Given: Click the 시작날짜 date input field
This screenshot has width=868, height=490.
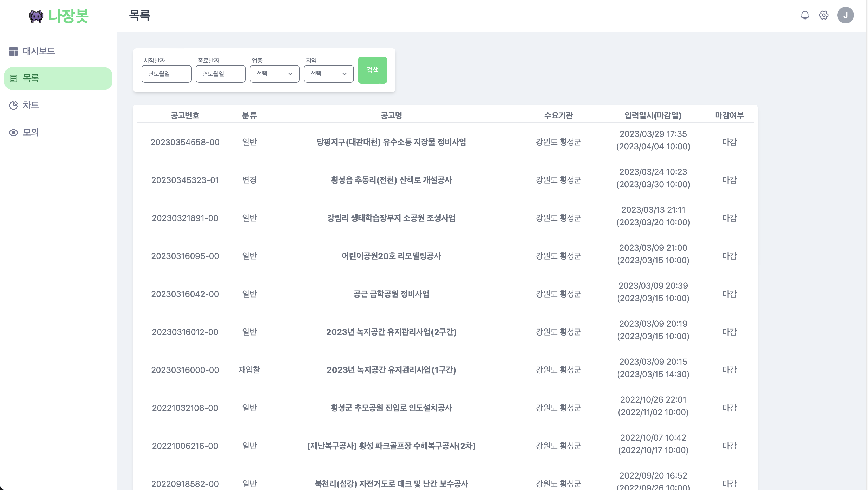Looking at the screenshot, I should click(166, 74).
